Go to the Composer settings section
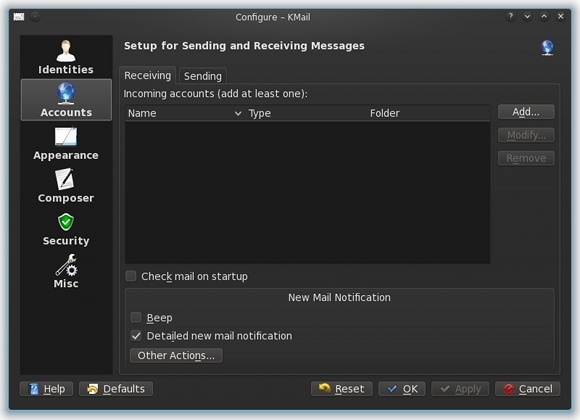This screenshot has height=420, width=580. [x=66, y=186]
